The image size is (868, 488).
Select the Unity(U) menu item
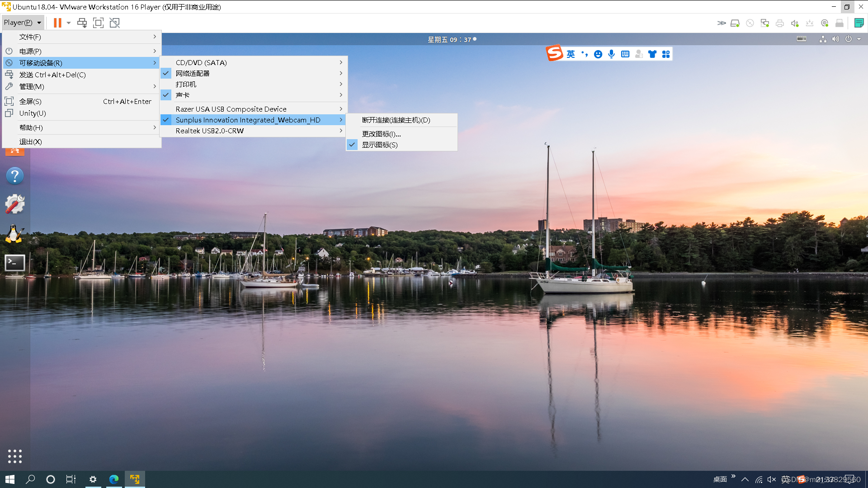coord(82,113)
